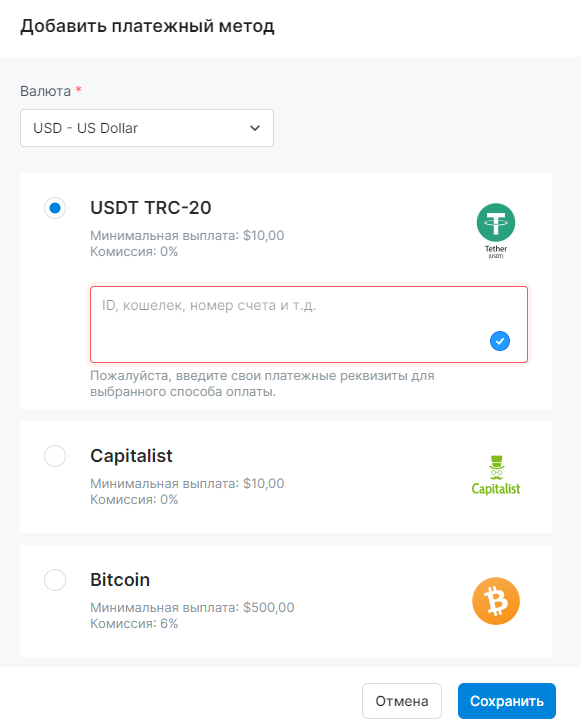Click Bitcoin's Минимальная выплата $500,00 text

click(192, 607)
